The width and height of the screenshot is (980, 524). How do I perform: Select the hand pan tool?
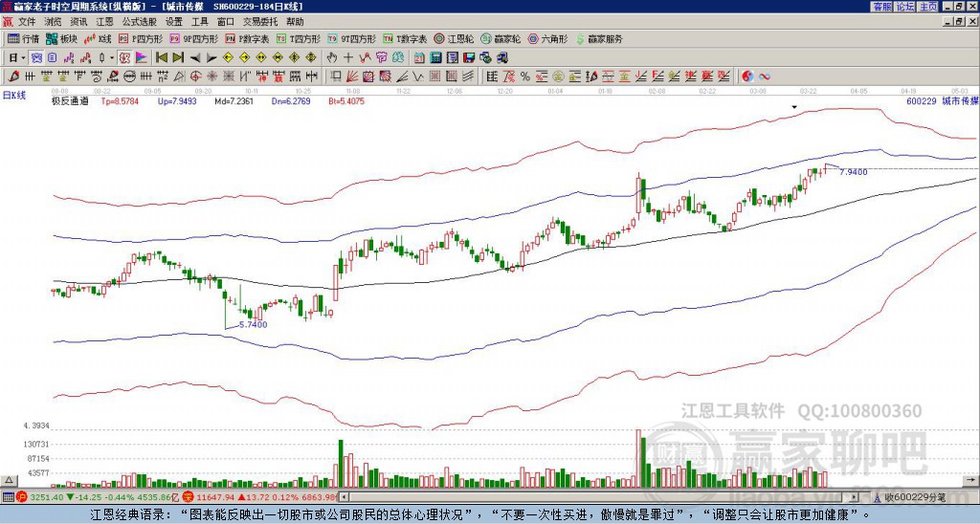[x=331, y=57]
